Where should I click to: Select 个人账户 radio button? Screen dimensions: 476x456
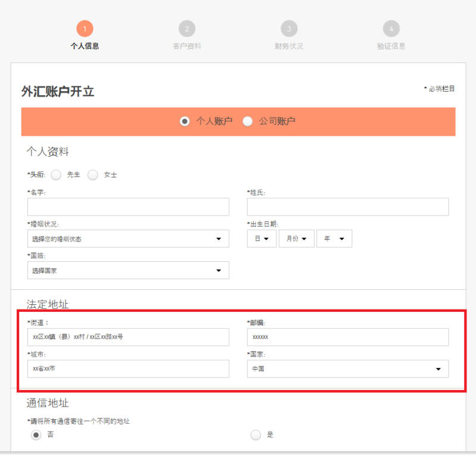click(185, 121)
